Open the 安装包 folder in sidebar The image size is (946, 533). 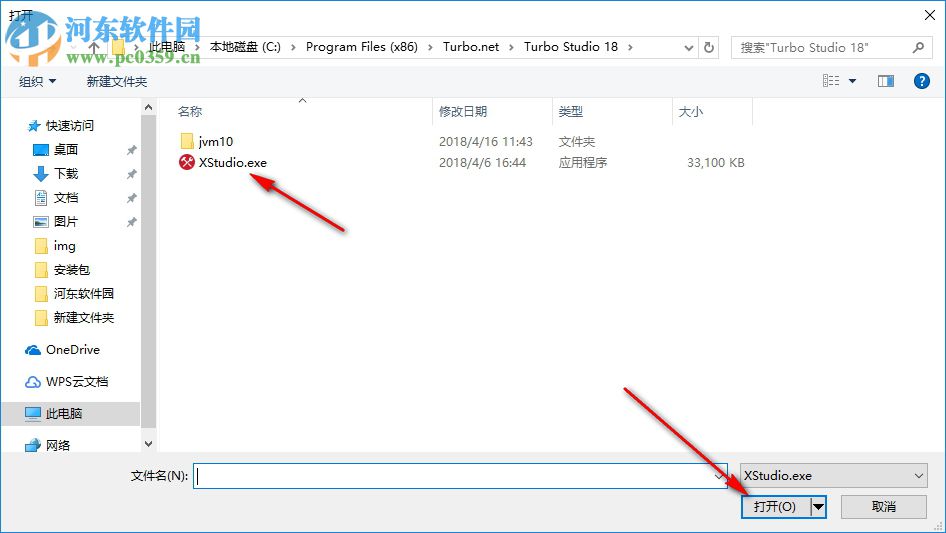(x=71, y=270)
